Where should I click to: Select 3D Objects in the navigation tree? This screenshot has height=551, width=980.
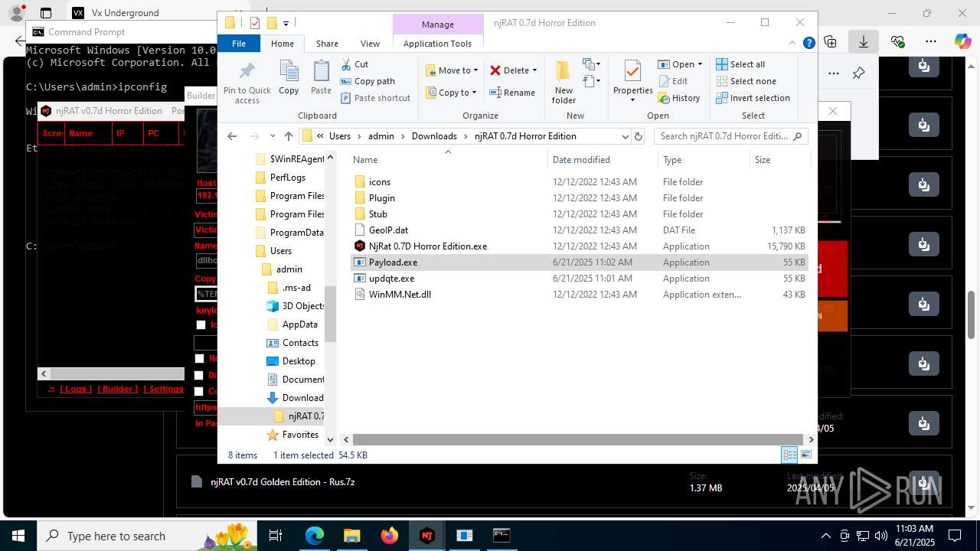click(295, 306)
